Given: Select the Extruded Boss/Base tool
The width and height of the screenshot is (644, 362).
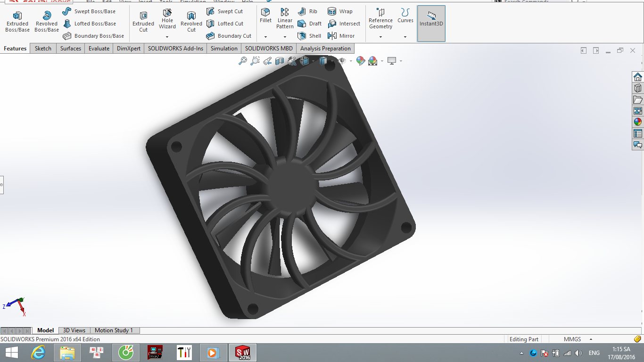Looking at the screenshot, I should point(17,22).
